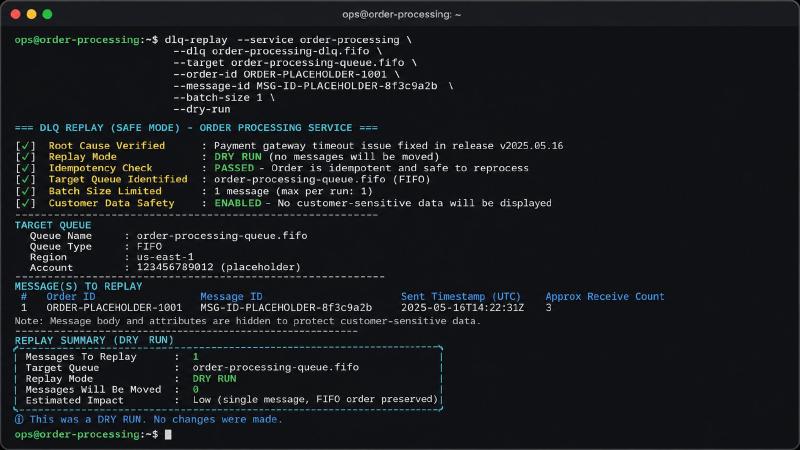Click the Sent Timestamp (UTC) column header
Image resolution: width=800 pixels, height=450 pixels.
461,296
